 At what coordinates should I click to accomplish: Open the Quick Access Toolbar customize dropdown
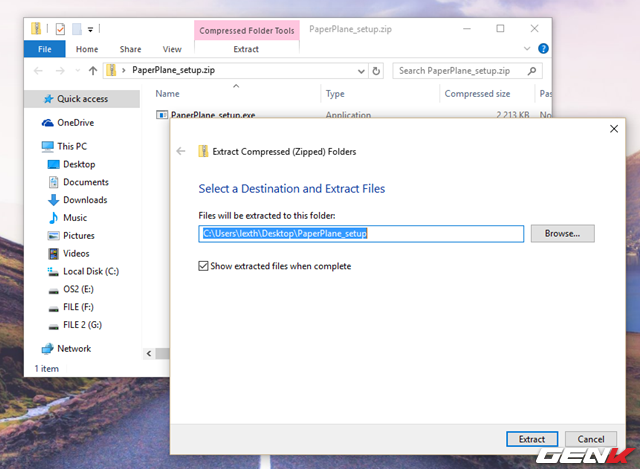pyautogui.click(x=91, y=30)
